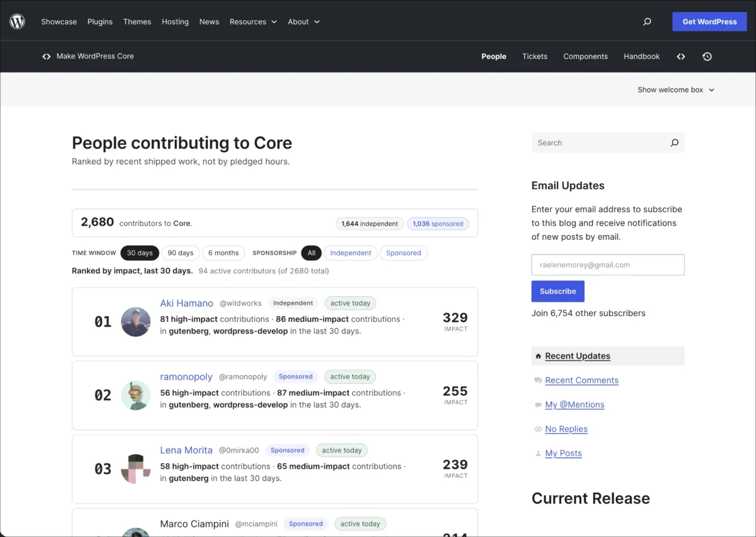Click the home icon next to Recent Updates
The height and width of the screenshot is (537, 756).
pyautogui.click(x=538, y=356)
